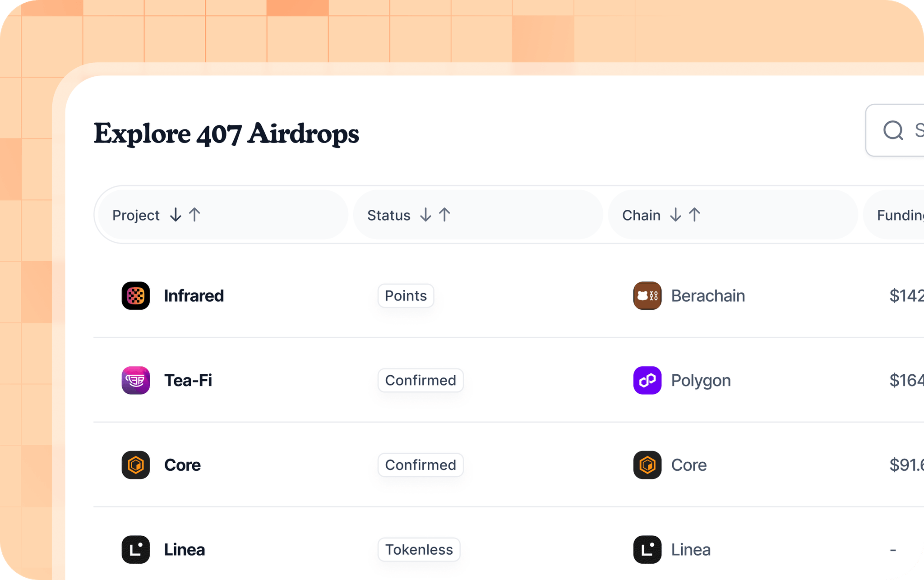The width and height of the screenshot is (924, 580).
Task: Select the Project column header pill
Action: (136, 215)
